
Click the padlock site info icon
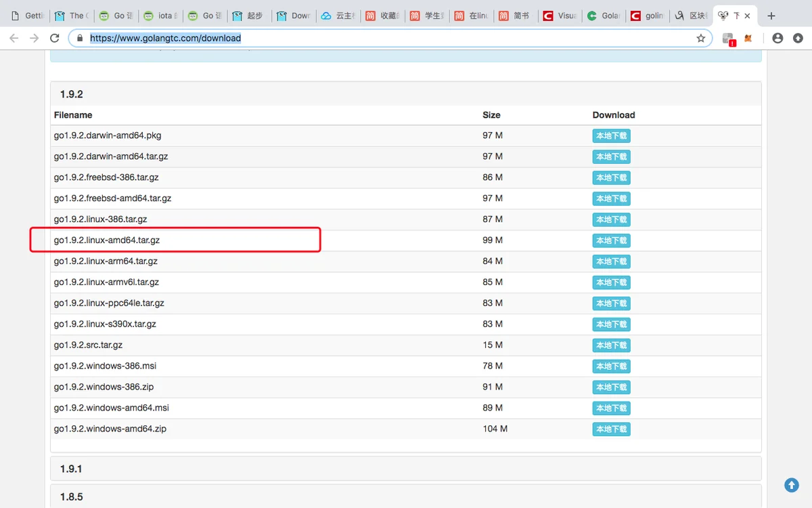(x=80, y=39)
